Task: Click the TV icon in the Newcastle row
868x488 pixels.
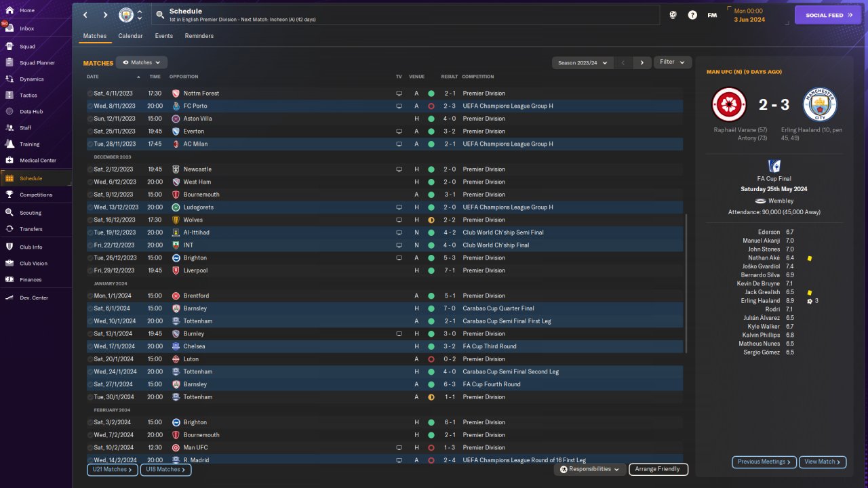Action: click(x=399, y=169)
